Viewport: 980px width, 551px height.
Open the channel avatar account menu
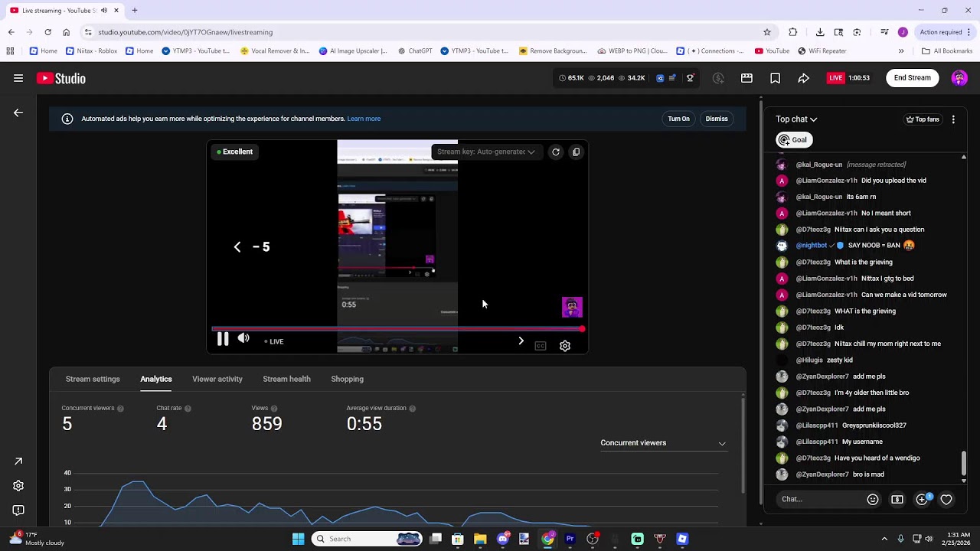(959, 78)
